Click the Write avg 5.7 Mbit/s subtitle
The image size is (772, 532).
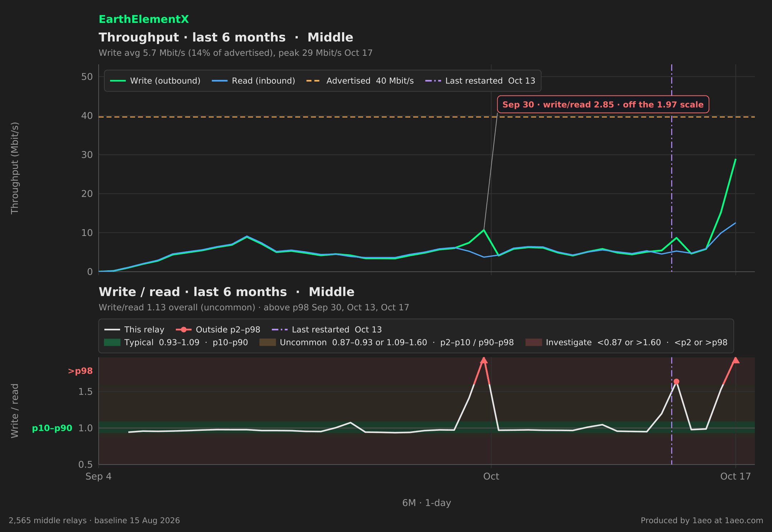click(236, 53)
